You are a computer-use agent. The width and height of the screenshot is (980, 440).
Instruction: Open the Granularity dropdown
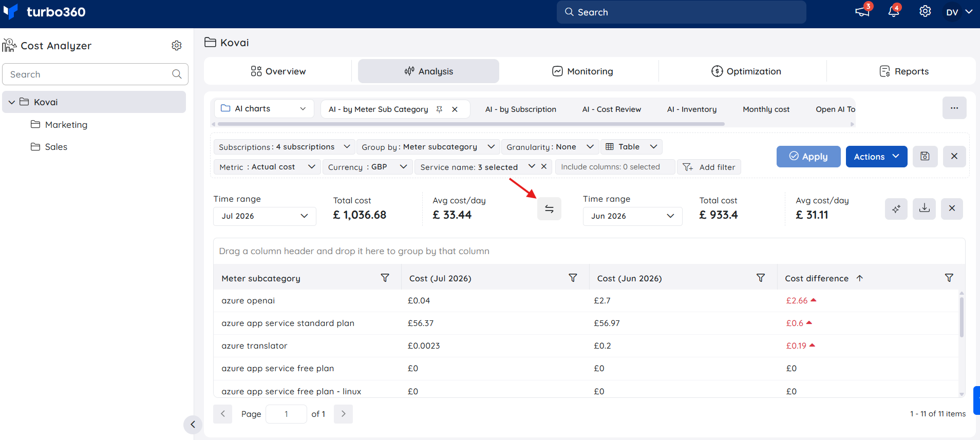550,147
